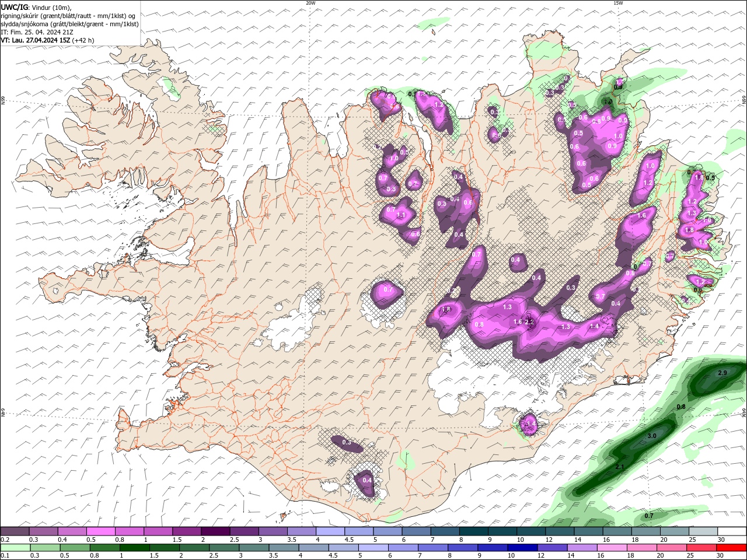Select top-row swatch starting at 0.8

pyautogui.click(x=130, y=531)
